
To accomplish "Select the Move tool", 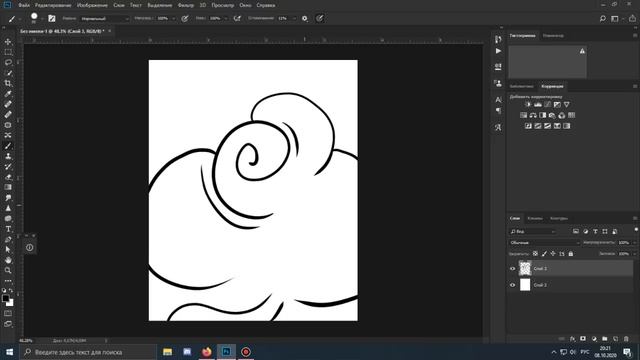I will click(x=8, y=42).
